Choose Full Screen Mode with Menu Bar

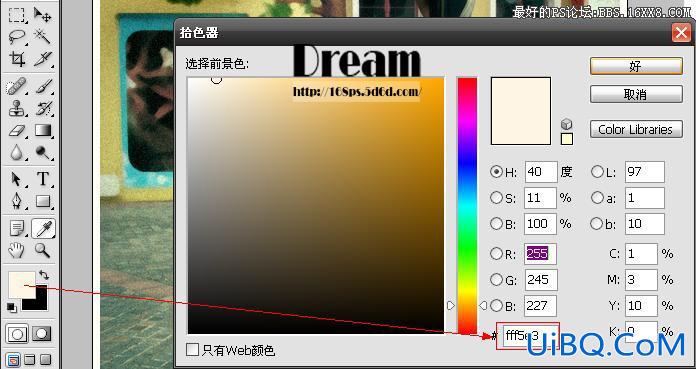(x=30, y=359)
